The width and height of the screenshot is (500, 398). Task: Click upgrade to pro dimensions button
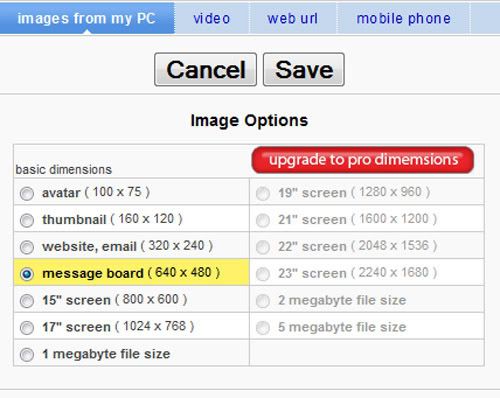(x=363, y=160)
